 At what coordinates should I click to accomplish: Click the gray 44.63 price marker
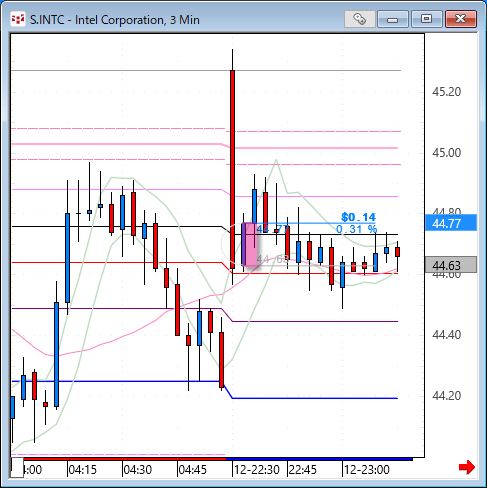click(x=451, y=265)
